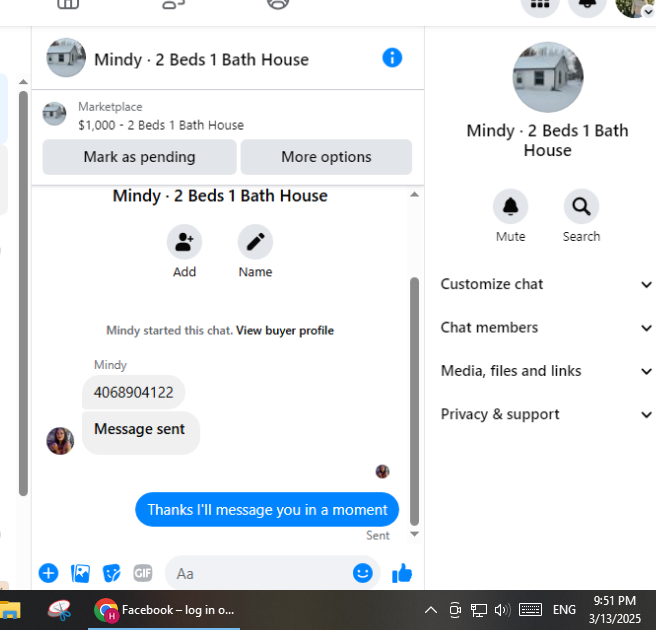
Task: Expand the Chat members section
Action: (546, 328)
